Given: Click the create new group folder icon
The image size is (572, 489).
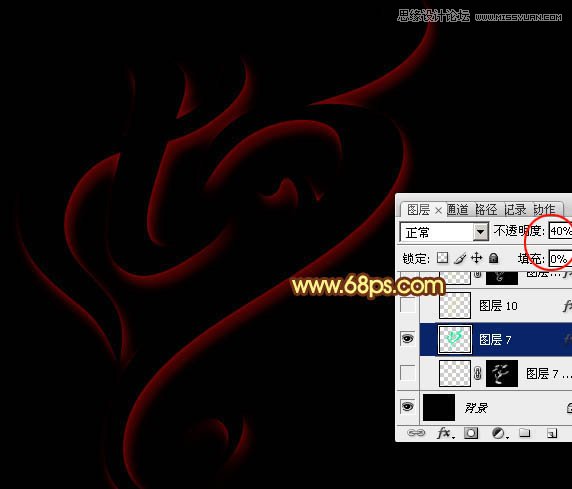Looking at the screenshot, I should click(525, 433).
